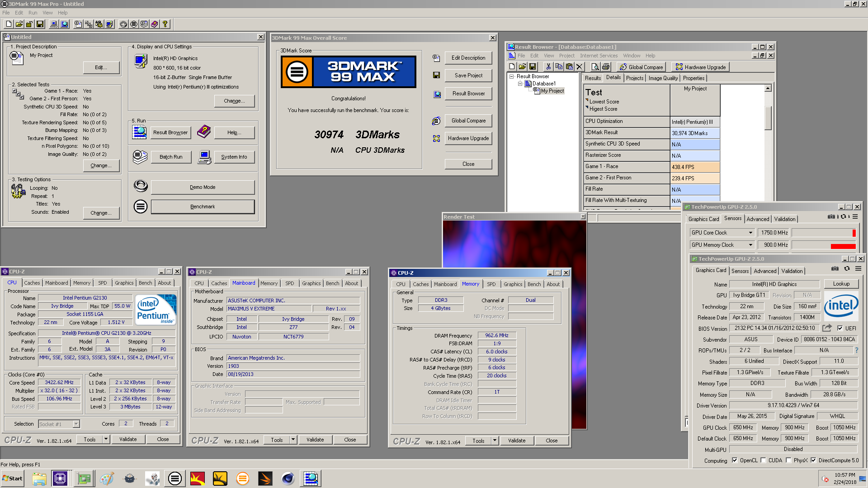The height and width of the screenshot is (488, 868).
Task: Open Tools dropdown arrow in CPU-Z Mainboard window
Action: click(x=293, y=440)
